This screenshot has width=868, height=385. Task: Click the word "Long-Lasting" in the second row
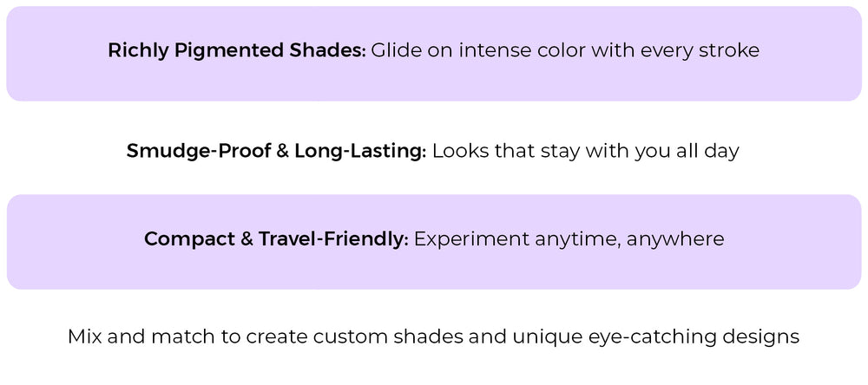tap(360, 151)
